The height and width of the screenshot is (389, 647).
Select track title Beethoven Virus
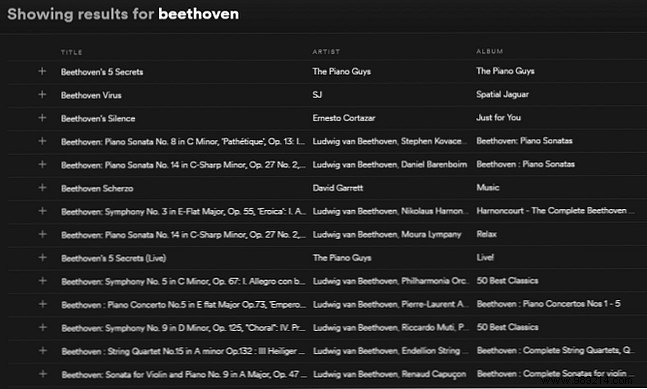pos(91,95)
